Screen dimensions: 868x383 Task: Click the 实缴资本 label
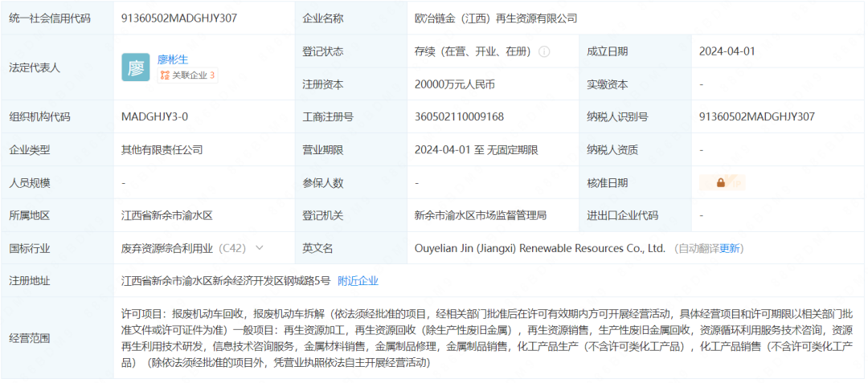pos(608,84)
